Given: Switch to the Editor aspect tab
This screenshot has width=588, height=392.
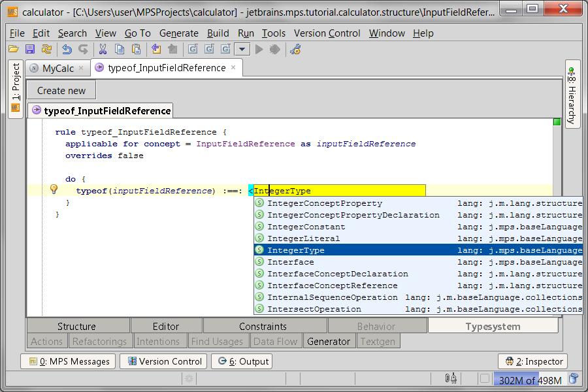Looking at the screenshot, I should [166, 327].
